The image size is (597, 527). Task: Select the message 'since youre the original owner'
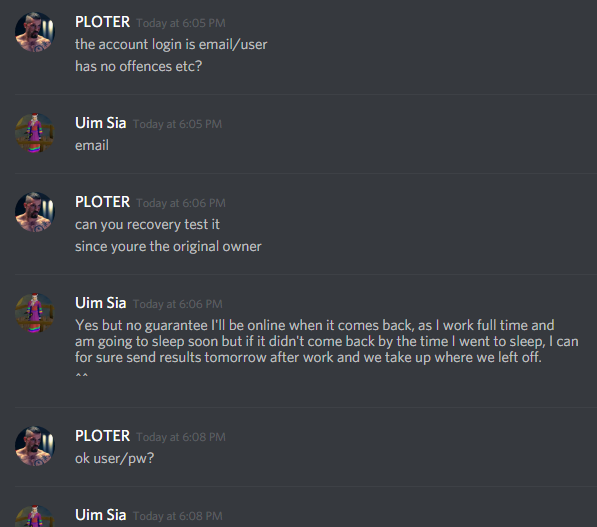[x=168, y=247]
